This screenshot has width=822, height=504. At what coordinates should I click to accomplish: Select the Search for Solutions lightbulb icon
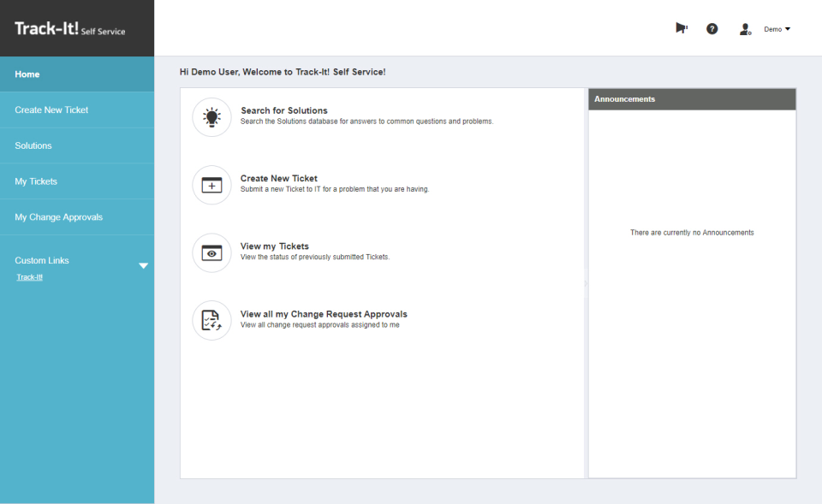coord(211,116)
